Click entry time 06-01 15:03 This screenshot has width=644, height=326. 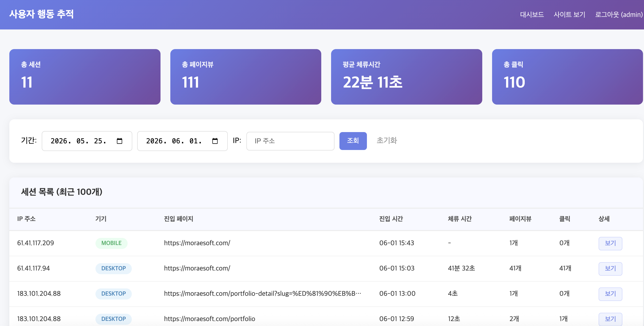[397, 268]
